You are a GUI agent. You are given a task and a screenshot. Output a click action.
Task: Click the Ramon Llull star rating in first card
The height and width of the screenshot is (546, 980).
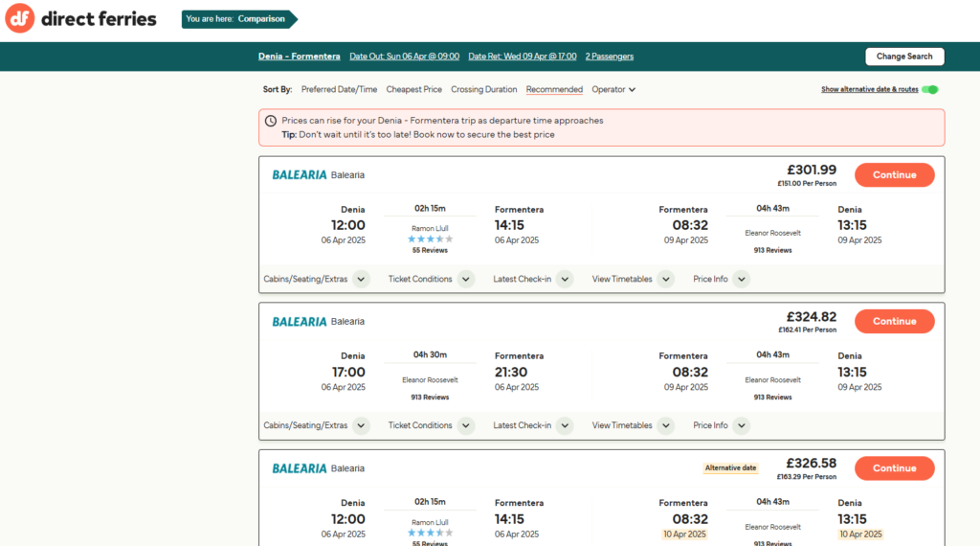tap(430, 239)
